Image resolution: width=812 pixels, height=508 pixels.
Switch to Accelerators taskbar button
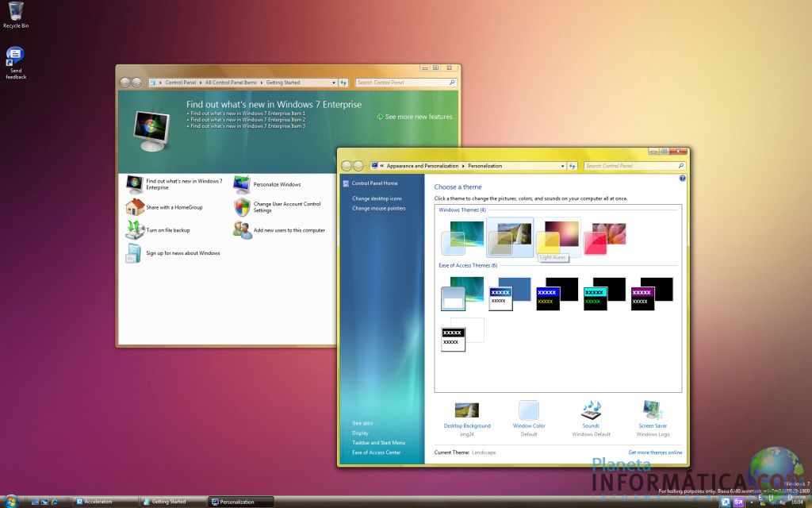coord(105,502)
